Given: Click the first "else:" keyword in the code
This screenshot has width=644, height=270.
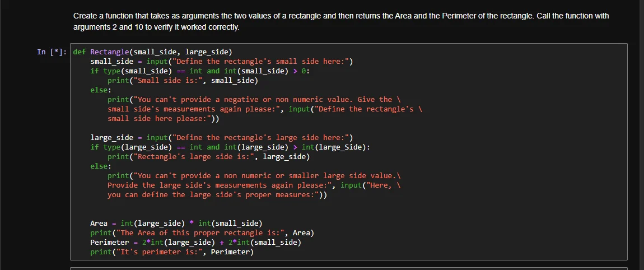Looking at the screenshot, I should click(x=101, y=90).
